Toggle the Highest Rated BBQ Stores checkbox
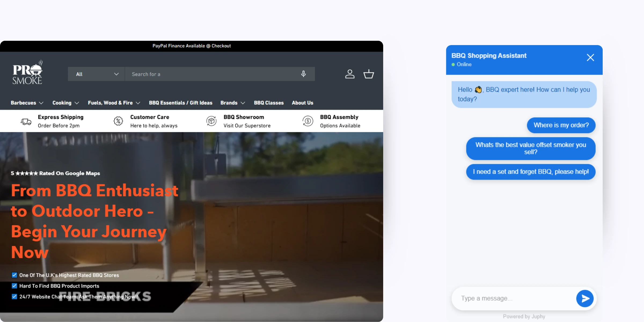The height and width of the screenshot is (322, 644). pyautogui.click(x=14, y=275)
